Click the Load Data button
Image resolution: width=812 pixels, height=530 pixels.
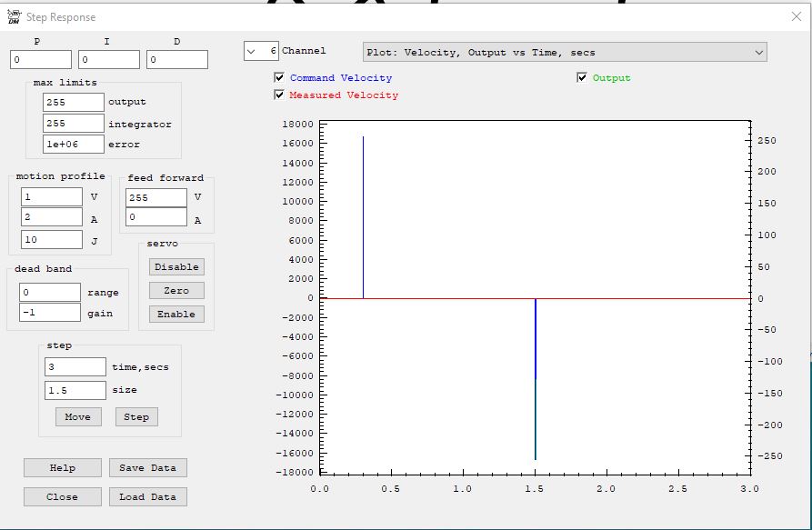pyautogui.click(x=148, y=496)
